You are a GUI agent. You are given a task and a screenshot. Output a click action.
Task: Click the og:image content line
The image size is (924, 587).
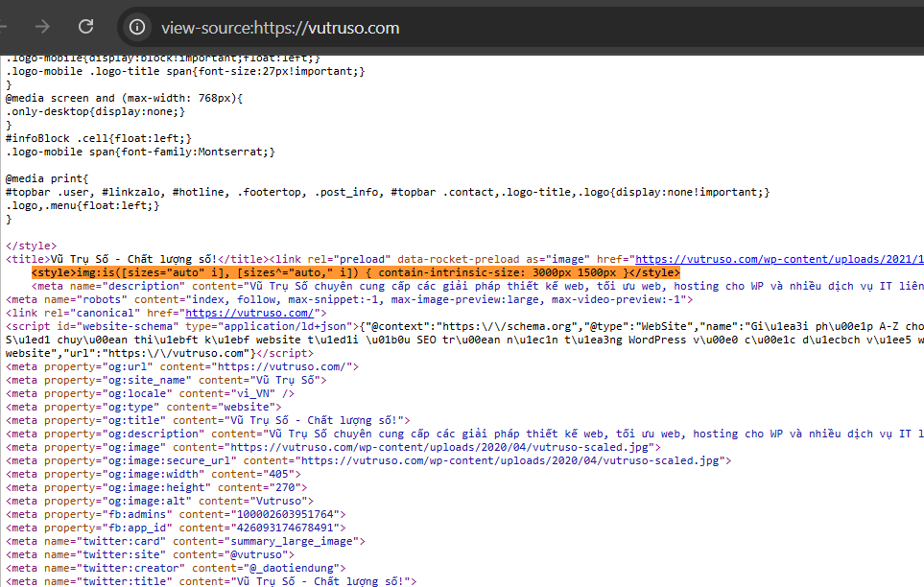333,447
